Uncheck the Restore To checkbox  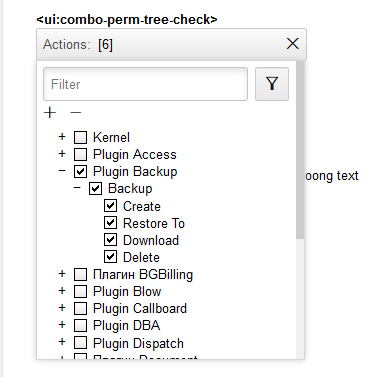(x=110, y=223)
